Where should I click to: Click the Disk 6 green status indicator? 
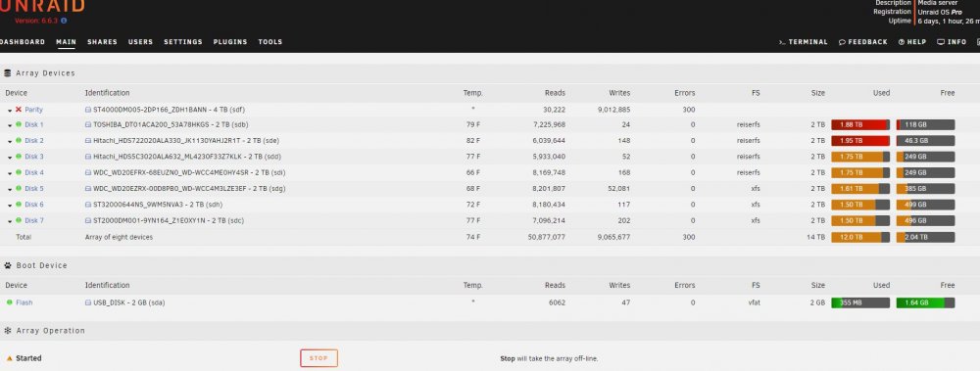point(19,205)
